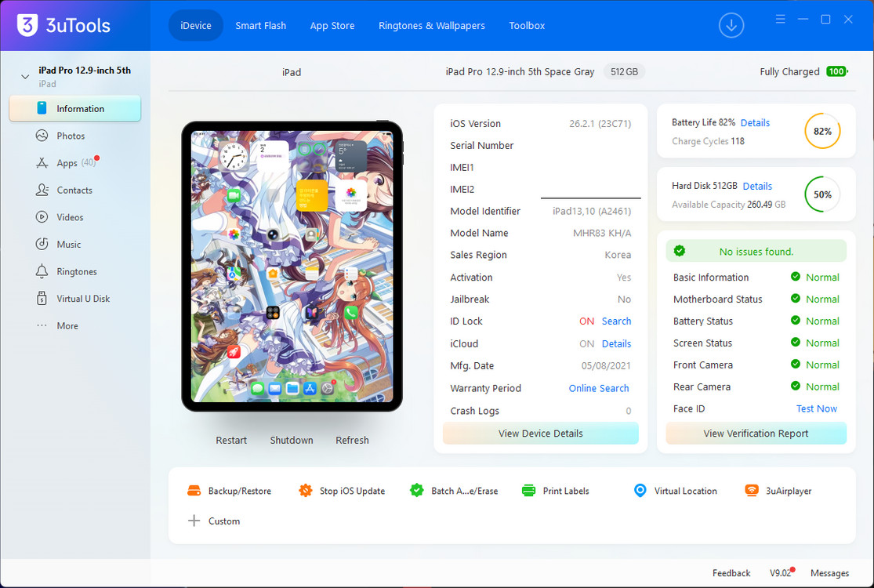The width and height of the screenshot is (874, 588).
Task: Open the Toolbox tab
Action: click(527, 25)
